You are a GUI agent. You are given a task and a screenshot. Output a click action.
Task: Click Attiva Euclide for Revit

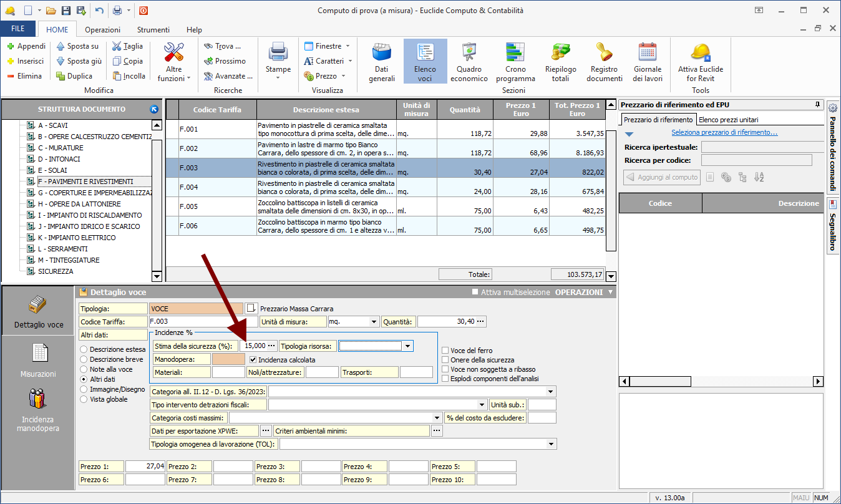click(700, 62)
